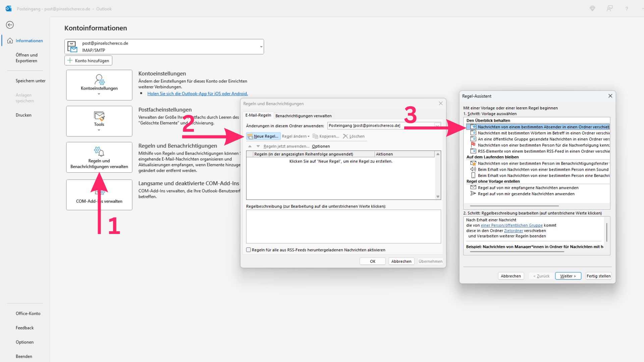Click the Aktionen column header

tap(405, 154)
